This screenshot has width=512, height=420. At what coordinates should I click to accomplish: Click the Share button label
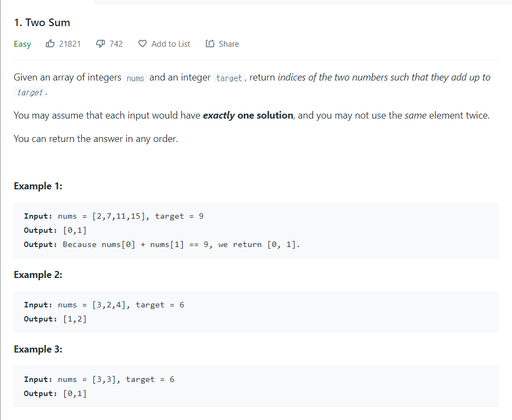click(x=228, y=44)
